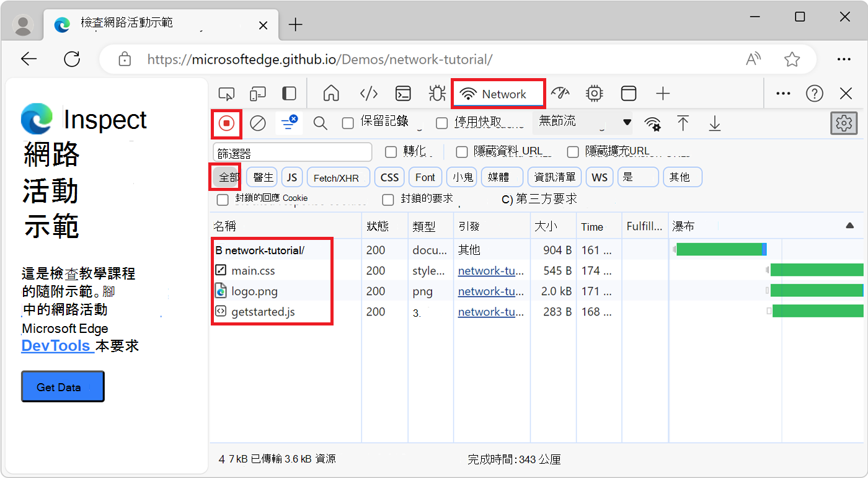Click inside the 篩選器 filter field
This screenshot has height=478, width=868.
pyautogui.click(x=291, y=151)
